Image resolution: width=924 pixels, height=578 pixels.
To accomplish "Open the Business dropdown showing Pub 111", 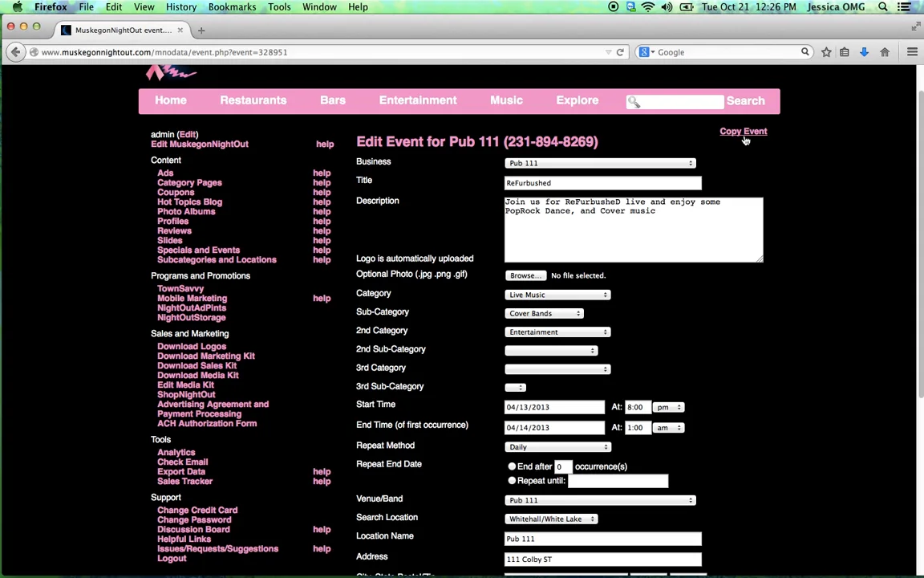I will [600, 164].
